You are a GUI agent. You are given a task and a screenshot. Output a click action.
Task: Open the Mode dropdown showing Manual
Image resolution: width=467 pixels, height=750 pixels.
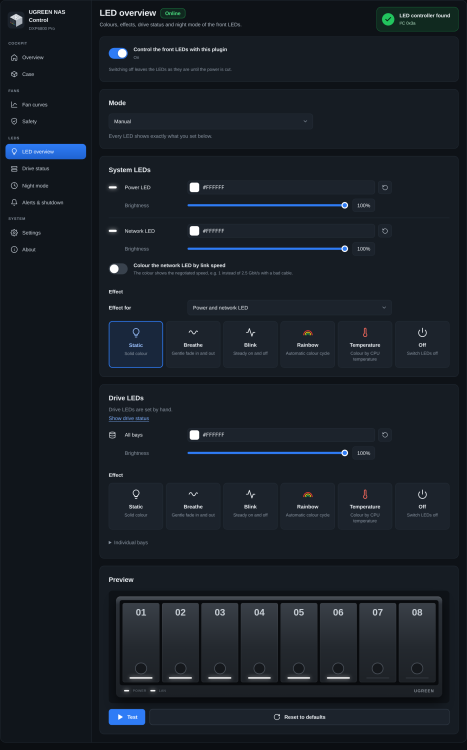pyautogui.click(x=211, y=121)
